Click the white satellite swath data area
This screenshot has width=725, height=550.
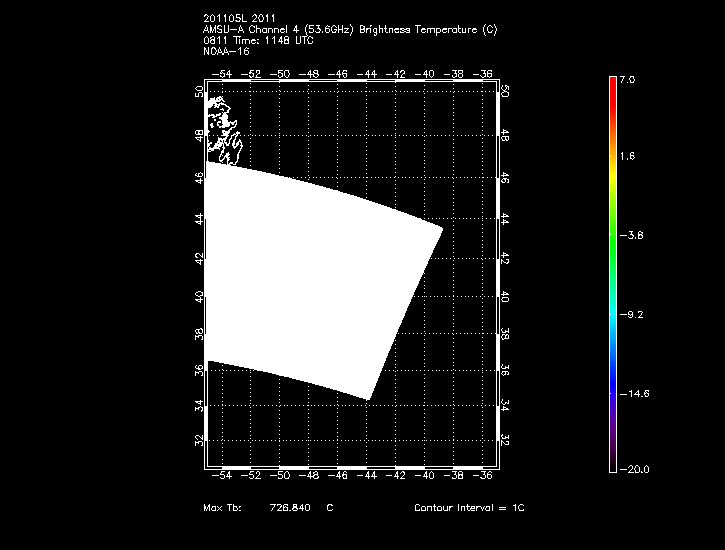(x=310, y=280)
